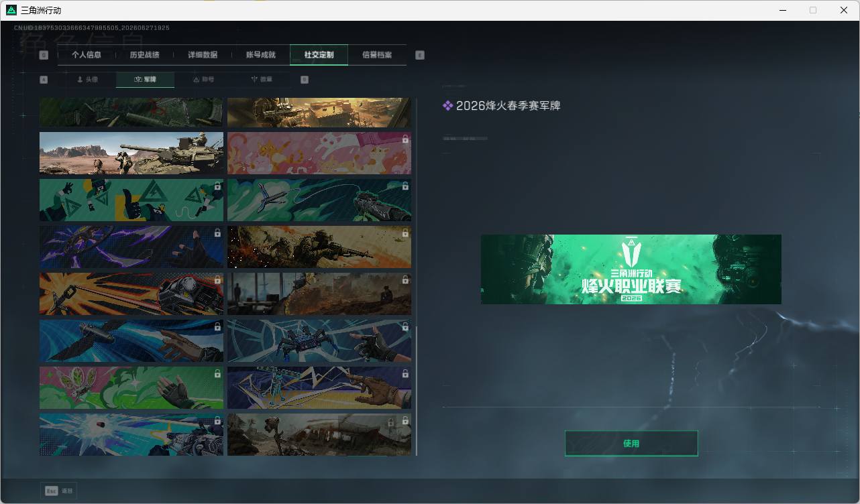Select the pink and green smoke dog tag
Image resolution: width=860 pixels, height=504 pixels.
pyautogui.click(x=131, y=387)
